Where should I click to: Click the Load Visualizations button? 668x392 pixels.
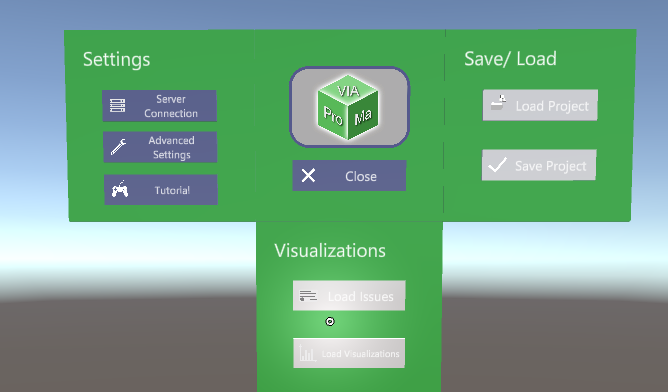pos(349,353)
